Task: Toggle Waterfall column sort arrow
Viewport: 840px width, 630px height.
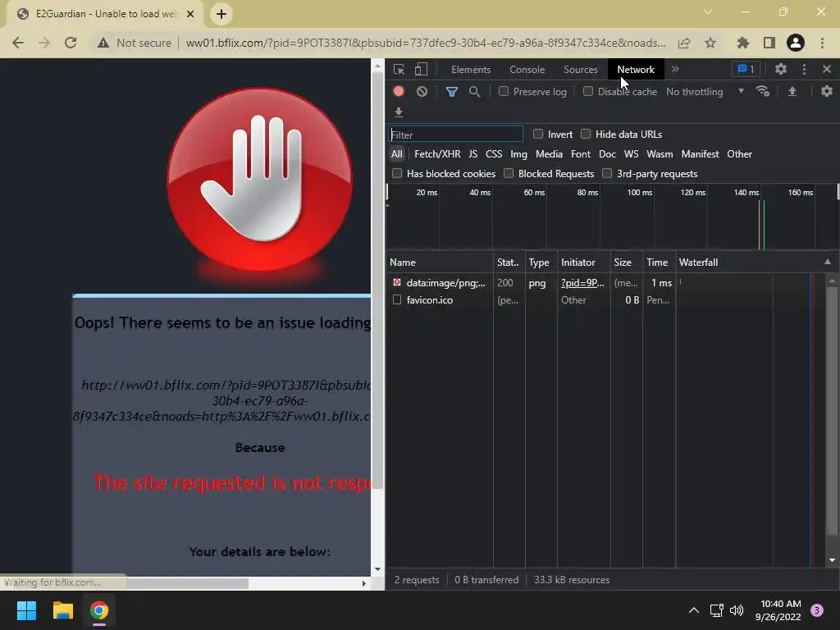Action: point(828,262)
